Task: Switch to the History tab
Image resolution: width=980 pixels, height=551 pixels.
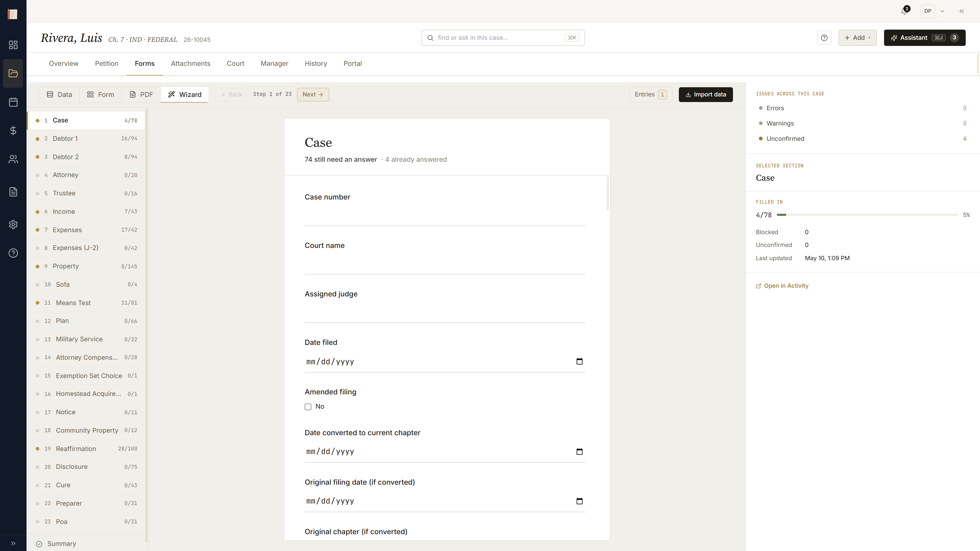Action: tap(316, 64)
